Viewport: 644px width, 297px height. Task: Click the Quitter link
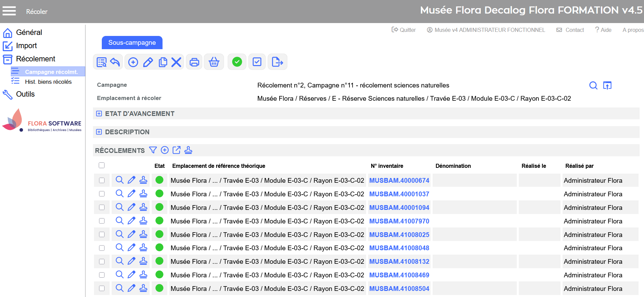point(404,30)
